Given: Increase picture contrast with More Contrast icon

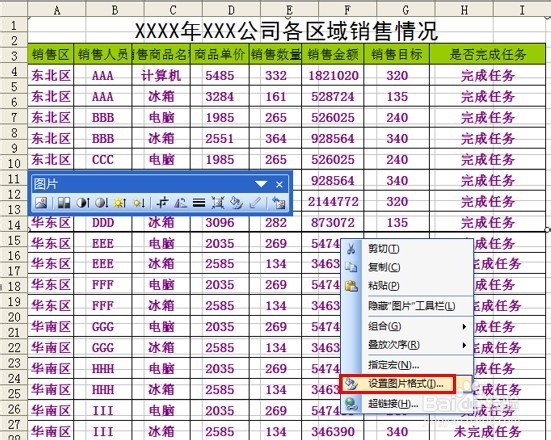Looking at the screenshot, I should click(83, 203).
